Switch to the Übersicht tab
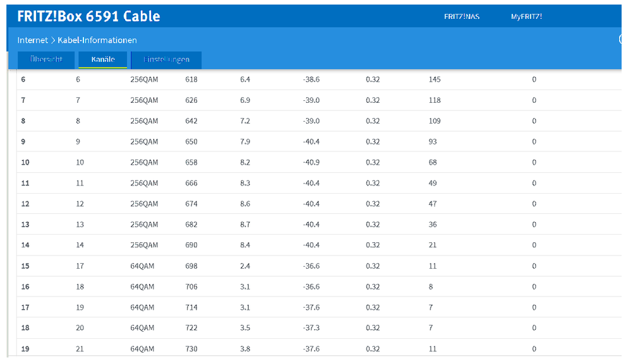Viewport: 631px width, 364px height. tap(46, 59)
